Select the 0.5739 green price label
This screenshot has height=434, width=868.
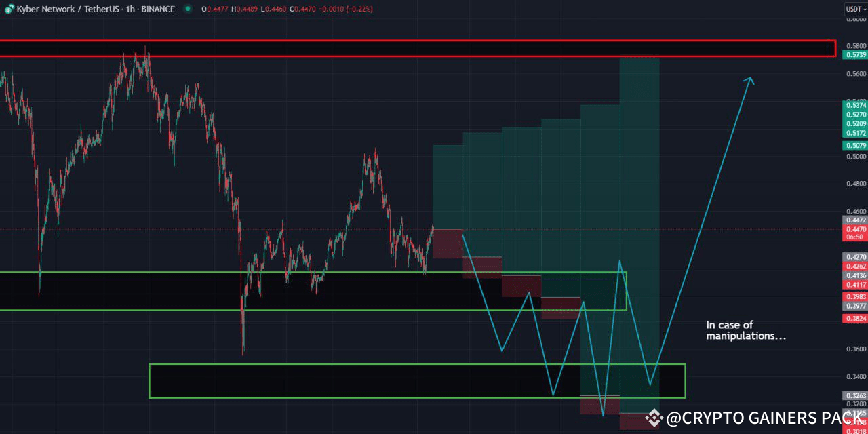coord(854,54)
